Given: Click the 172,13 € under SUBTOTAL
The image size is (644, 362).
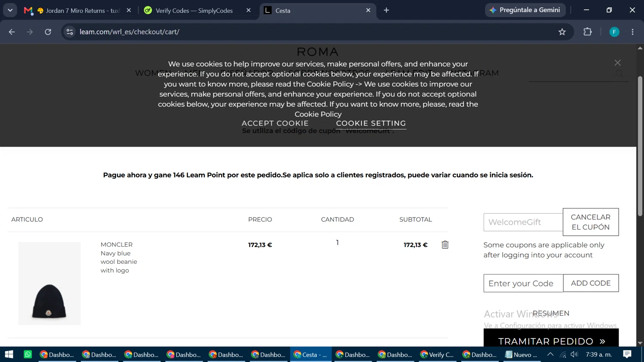Looking at the screenshot, I should click(416, 245).
